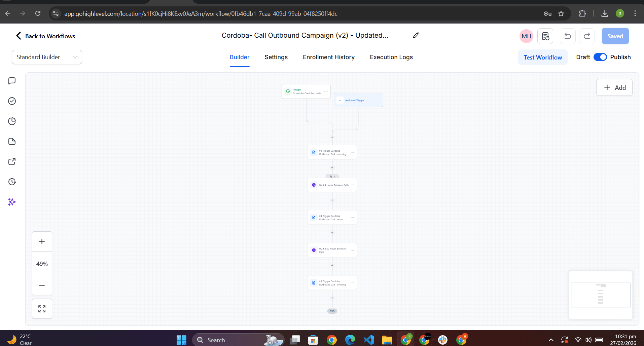Screen dimensions: 644x346
Task: Click the pencil icon to rename workflow
Action: pos(416,35)
